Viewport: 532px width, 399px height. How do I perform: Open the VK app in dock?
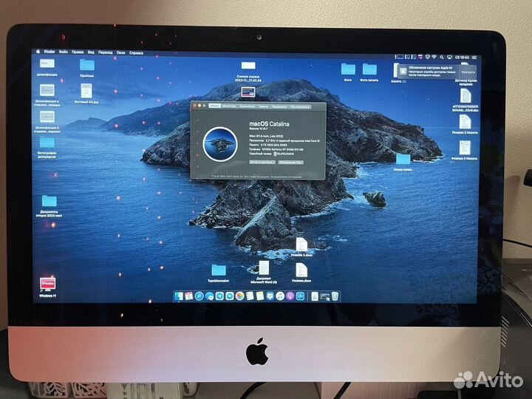[229, 296]
